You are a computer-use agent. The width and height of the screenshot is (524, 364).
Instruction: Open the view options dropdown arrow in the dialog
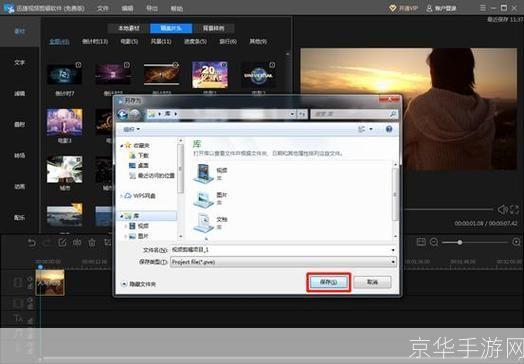(x=371, y=129)
